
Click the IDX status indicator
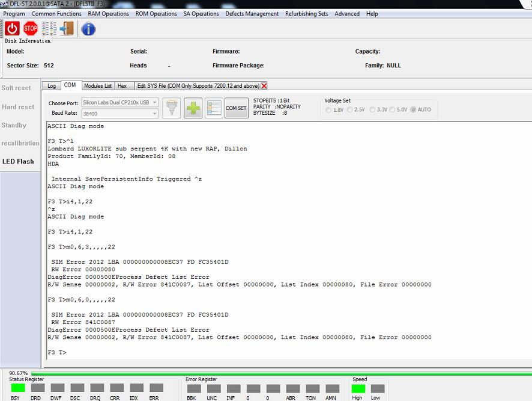[x=136, y=388]
